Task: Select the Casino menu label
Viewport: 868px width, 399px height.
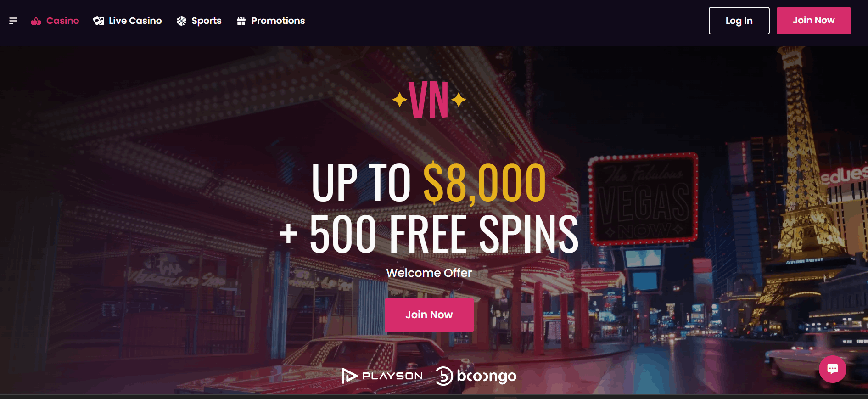Action: click(x=62, y=21)
